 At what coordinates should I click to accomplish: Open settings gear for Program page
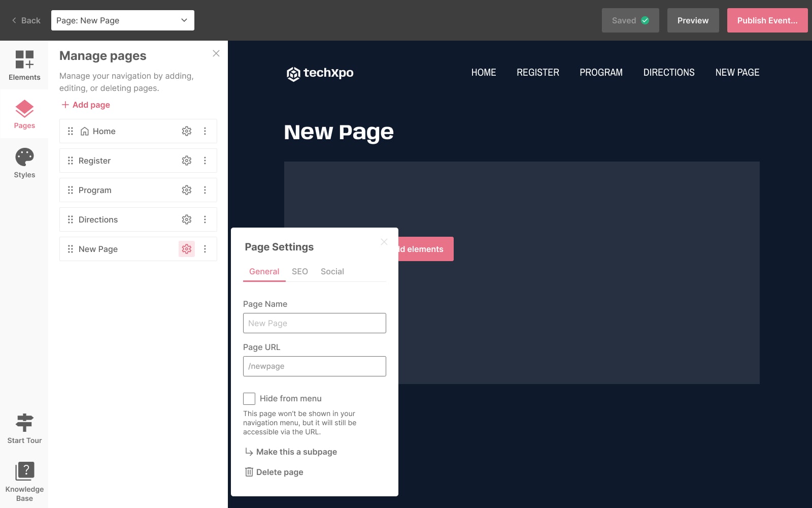coord(187,190)
